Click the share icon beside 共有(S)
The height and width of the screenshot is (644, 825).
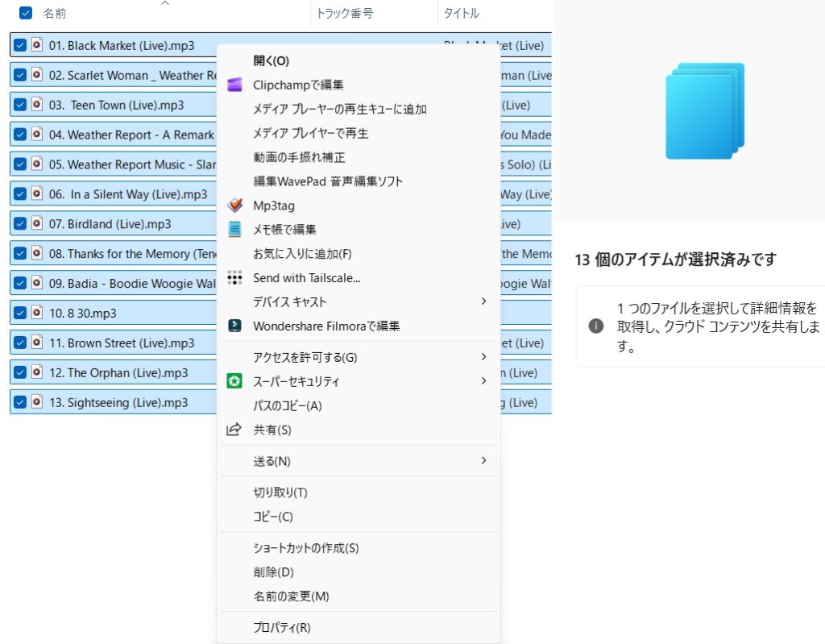[x=234, y=430]
